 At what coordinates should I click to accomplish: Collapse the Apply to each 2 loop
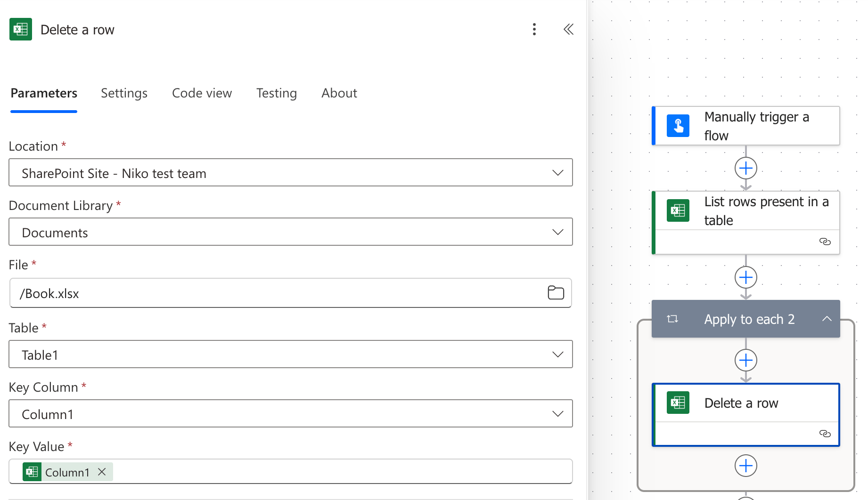(x=827, y=319)
